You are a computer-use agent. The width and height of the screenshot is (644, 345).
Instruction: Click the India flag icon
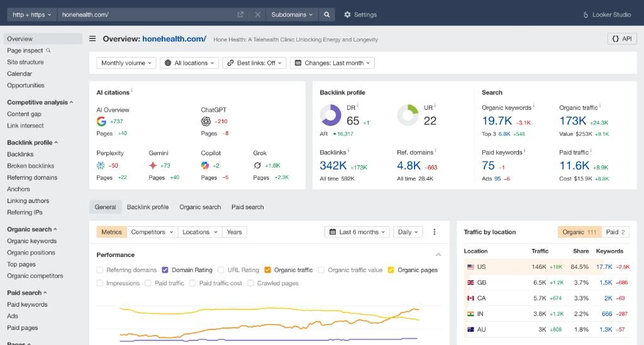pos(470,314)
